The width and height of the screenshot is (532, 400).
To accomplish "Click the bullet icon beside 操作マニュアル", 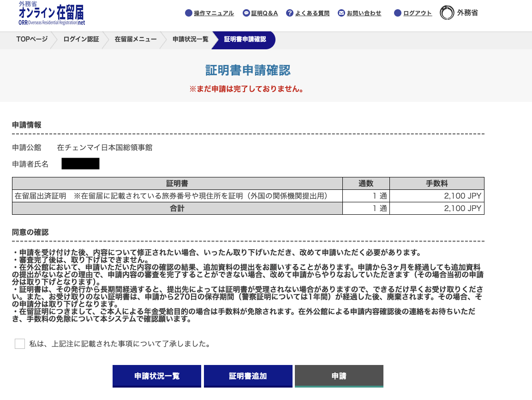I will tap(189, 13).
